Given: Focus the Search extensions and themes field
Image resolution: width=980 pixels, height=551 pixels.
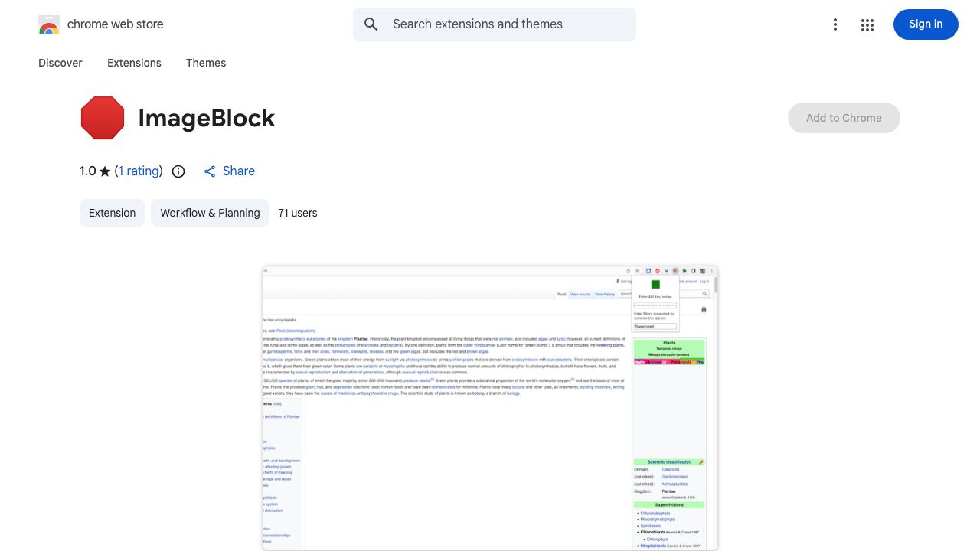Looking at the screenshot, I should 495,24.
